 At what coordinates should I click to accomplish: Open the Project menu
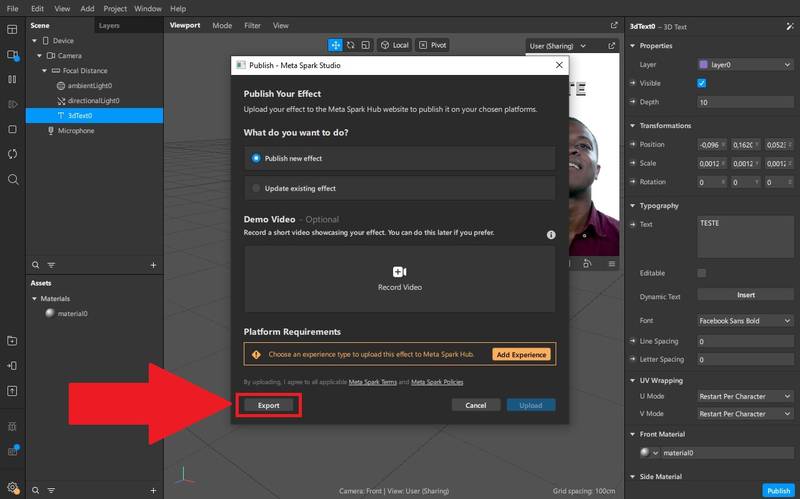tap(115, 9)
